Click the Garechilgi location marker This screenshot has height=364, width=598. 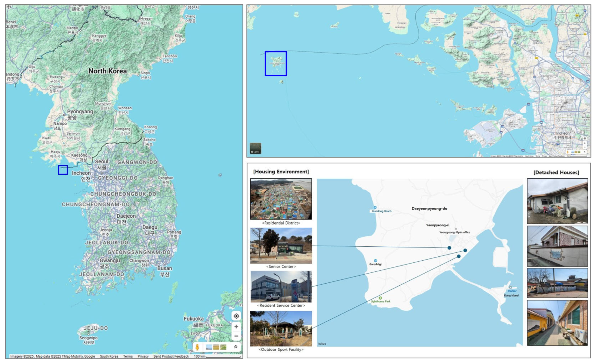376,261
